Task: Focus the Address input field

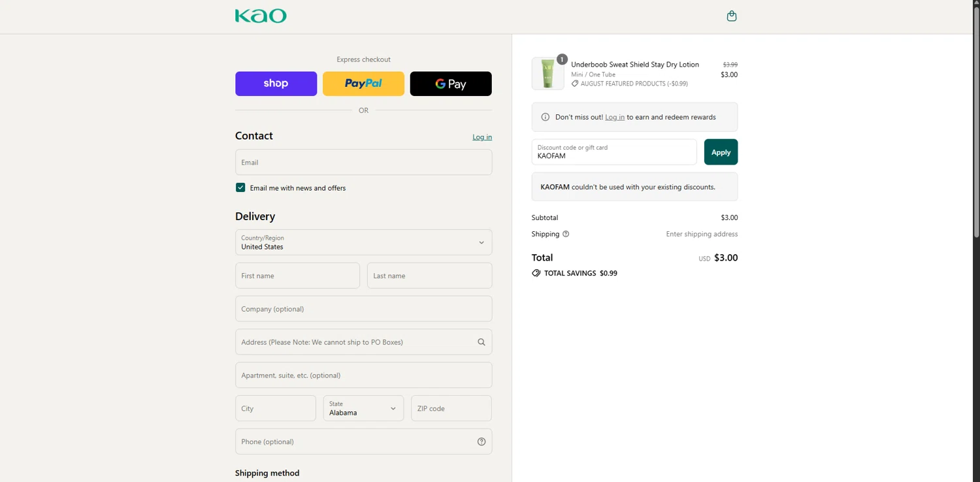Action: (x=364, y=342)
